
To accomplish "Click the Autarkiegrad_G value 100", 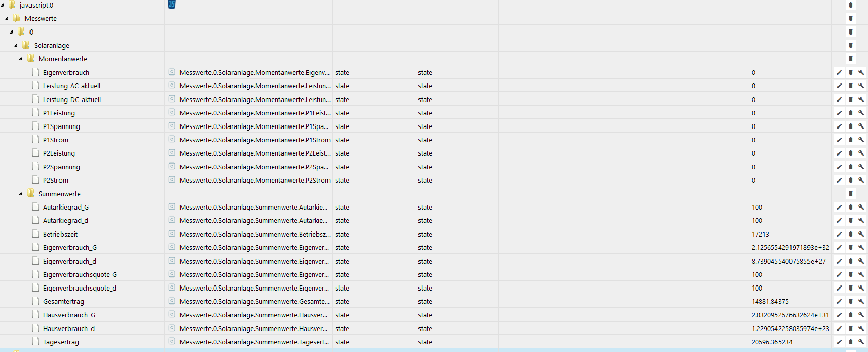I will point(757,207).
